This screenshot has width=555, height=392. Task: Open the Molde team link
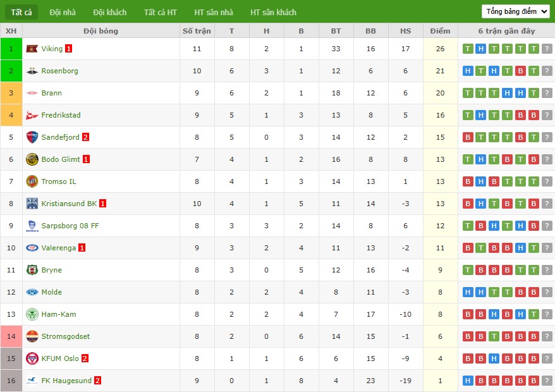52,292
